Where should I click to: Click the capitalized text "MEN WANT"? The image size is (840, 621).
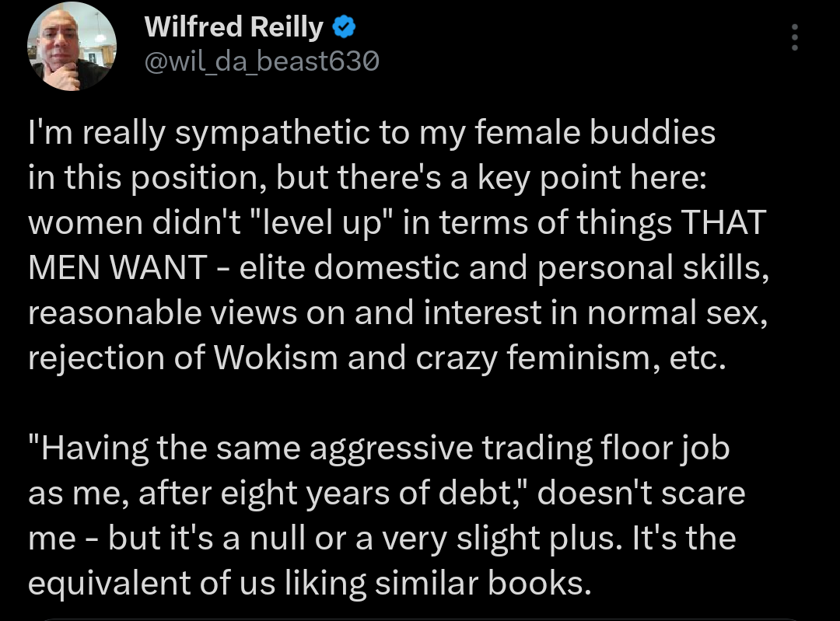(117, 268)
